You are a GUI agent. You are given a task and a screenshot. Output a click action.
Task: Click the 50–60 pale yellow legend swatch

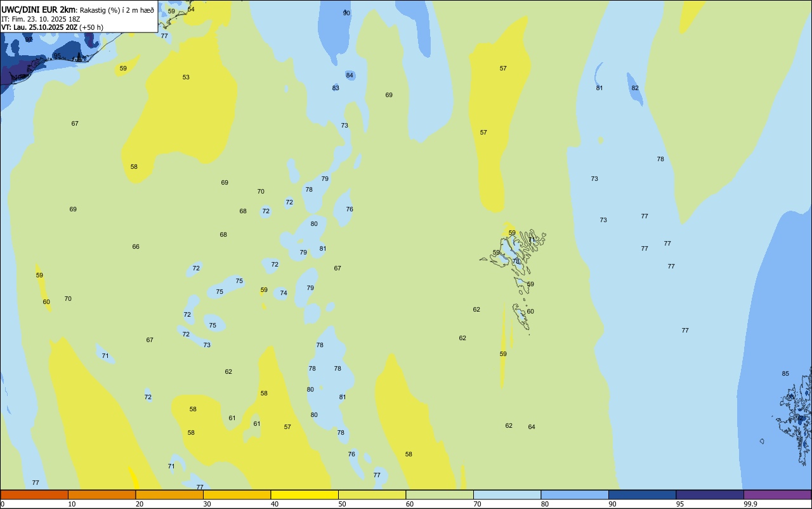coord(372,494)
